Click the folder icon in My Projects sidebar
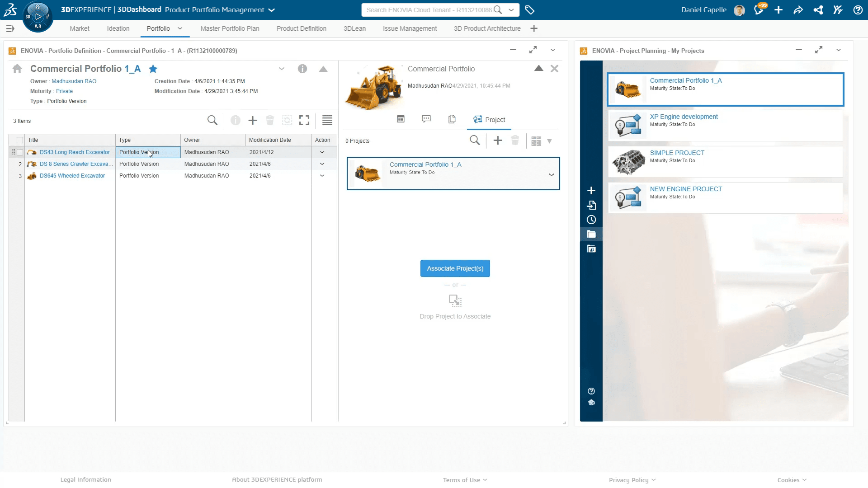 coord(591,234)
